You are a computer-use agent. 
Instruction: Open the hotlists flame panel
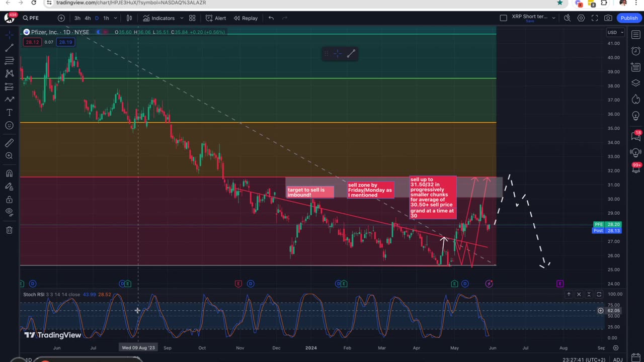pyautogui.click(x=636, y=99)
